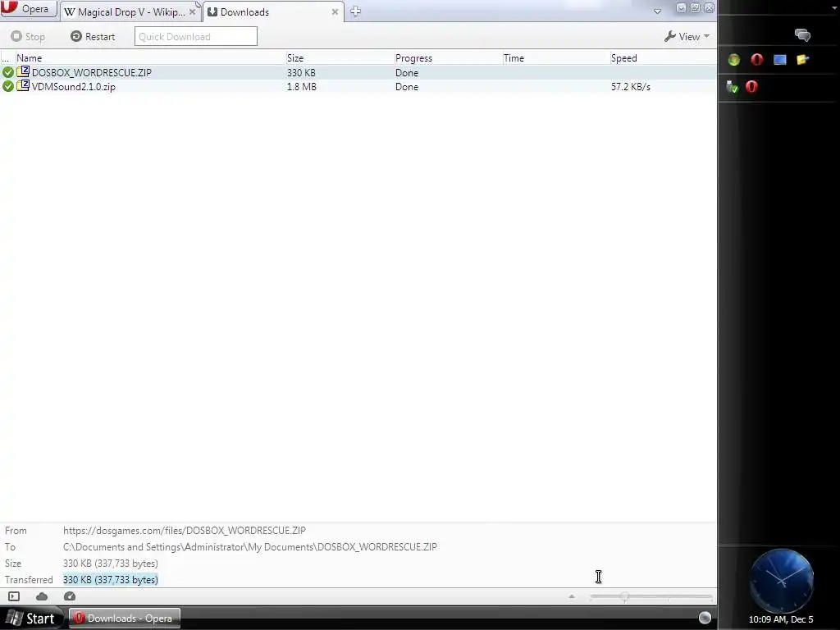This screenshot has width=840, height=630.
Task: Focus the Quick Download input field
Action: tap(195, 36)
